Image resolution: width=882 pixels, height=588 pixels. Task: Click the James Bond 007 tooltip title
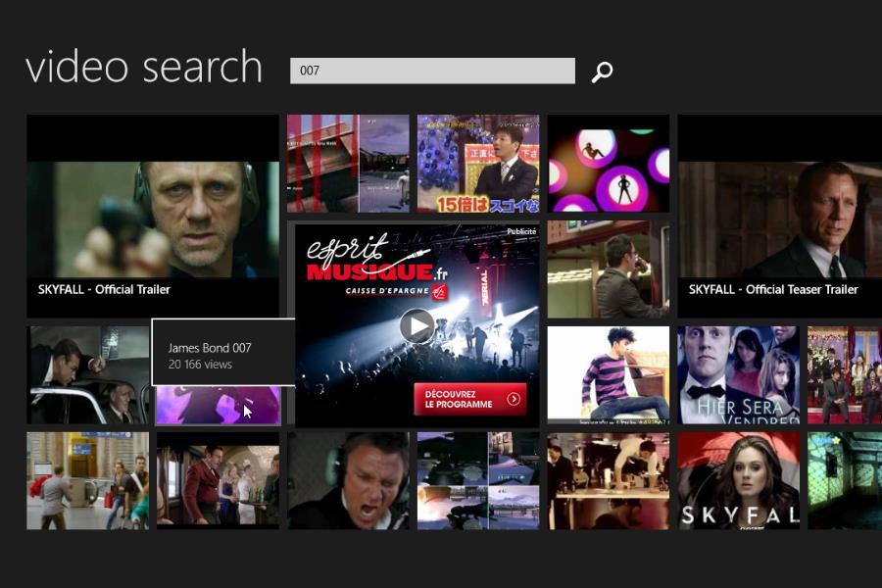coord(210,348)
